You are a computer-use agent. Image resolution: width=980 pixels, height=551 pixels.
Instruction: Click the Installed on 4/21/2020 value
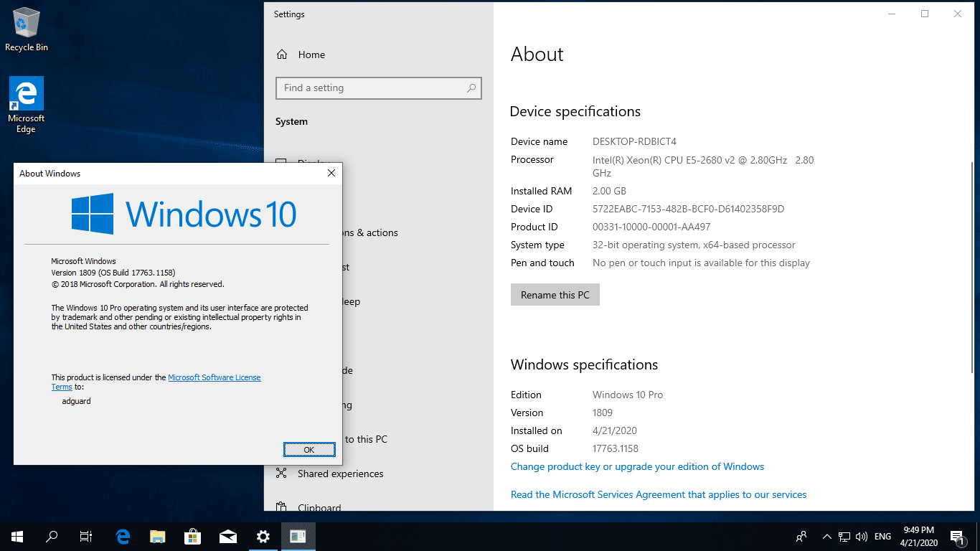coord(615,430)
